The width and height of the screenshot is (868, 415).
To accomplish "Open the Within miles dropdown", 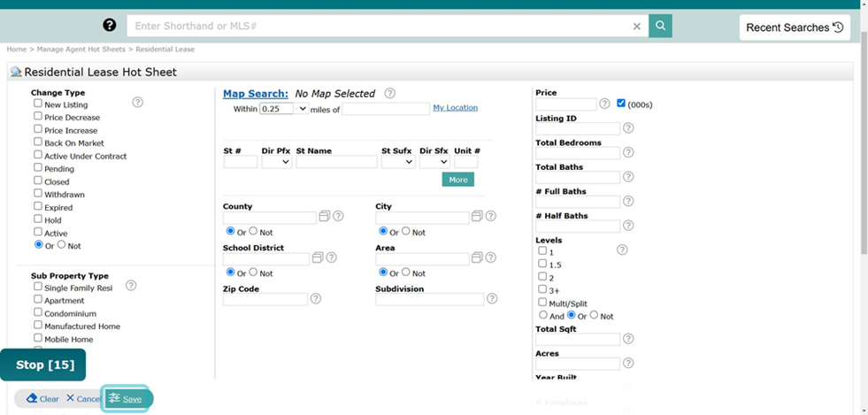I will pyautogui.click(x=303, y=109).
